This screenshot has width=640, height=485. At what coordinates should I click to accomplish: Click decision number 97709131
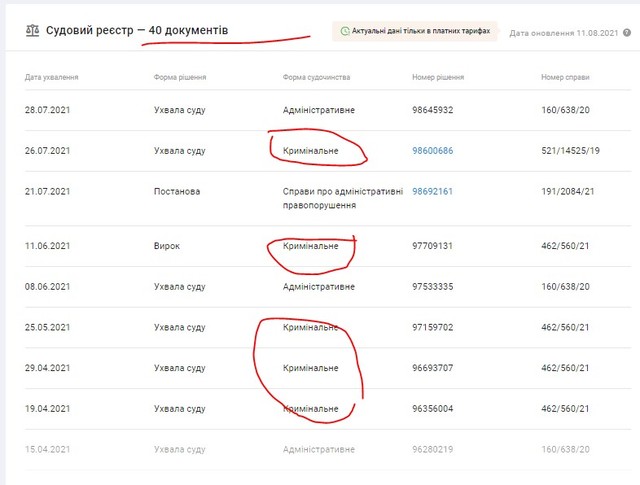[x=432, y=246]
